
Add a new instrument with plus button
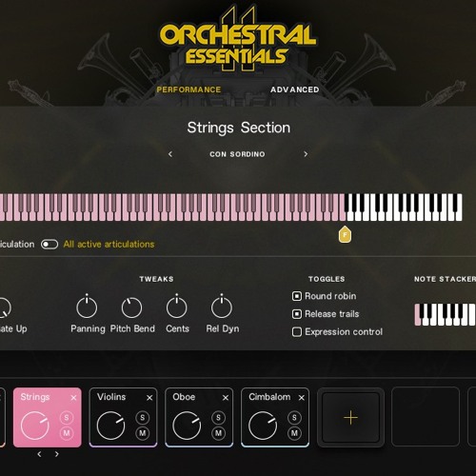click(350, 417)
